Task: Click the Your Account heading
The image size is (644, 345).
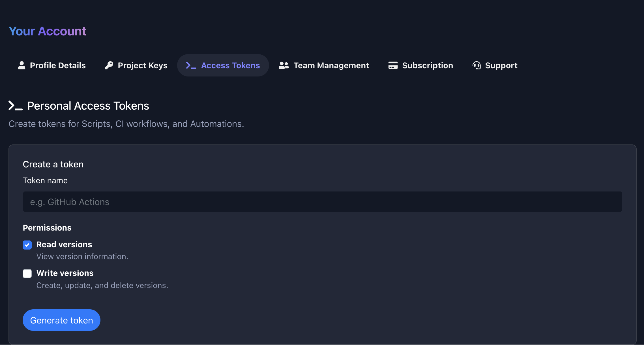Action: [x=47, y=31]
